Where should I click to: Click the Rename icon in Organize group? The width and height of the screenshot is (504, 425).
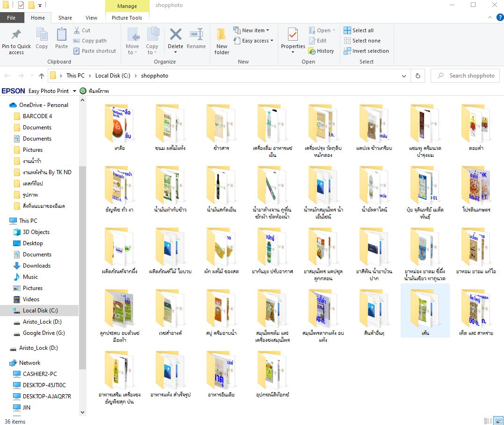tap(196, 35)
